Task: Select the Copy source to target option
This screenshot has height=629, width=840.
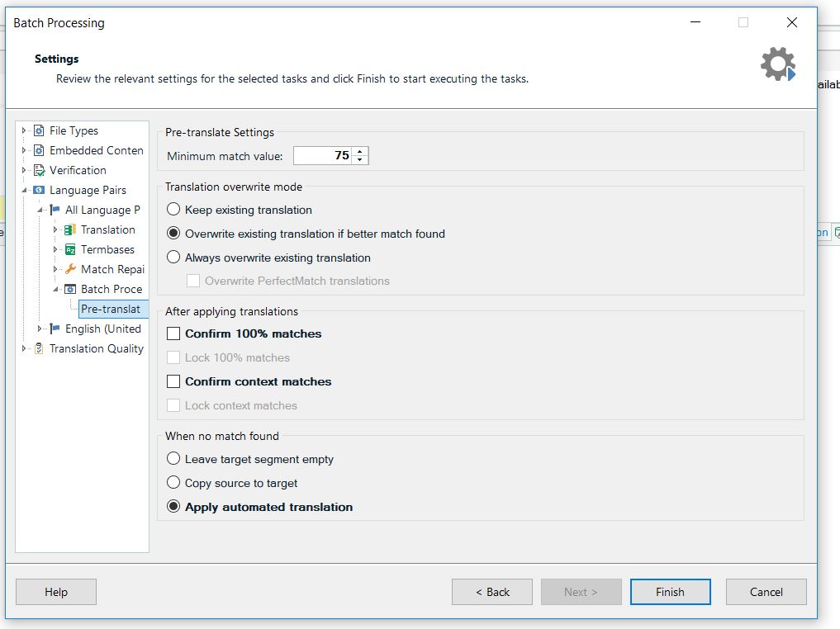Action: [173, 483]
